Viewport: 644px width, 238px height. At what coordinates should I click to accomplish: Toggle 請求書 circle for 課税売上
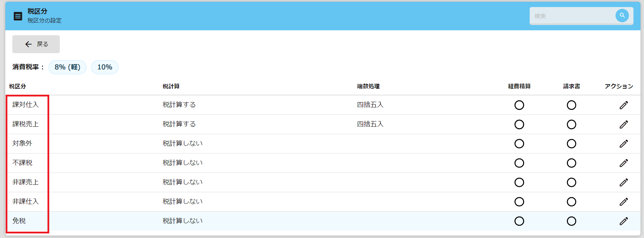571,124
